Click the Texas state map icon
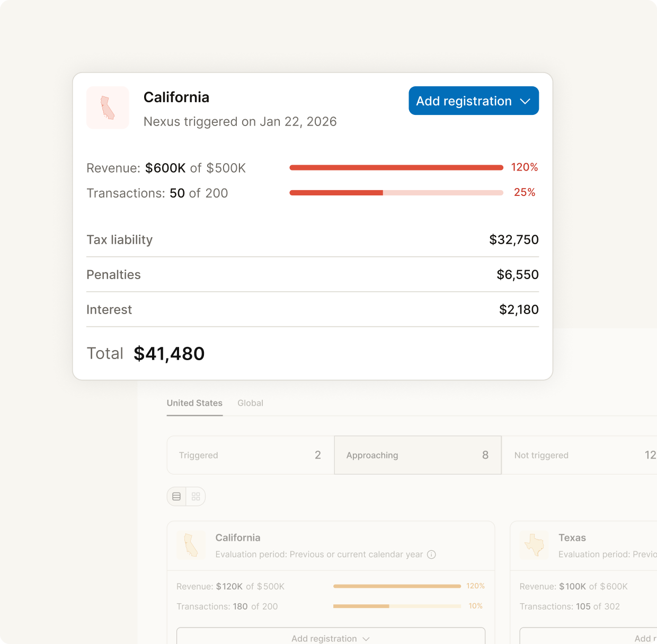The height and width of the screenshot is (644, 657). pos(534,545)
